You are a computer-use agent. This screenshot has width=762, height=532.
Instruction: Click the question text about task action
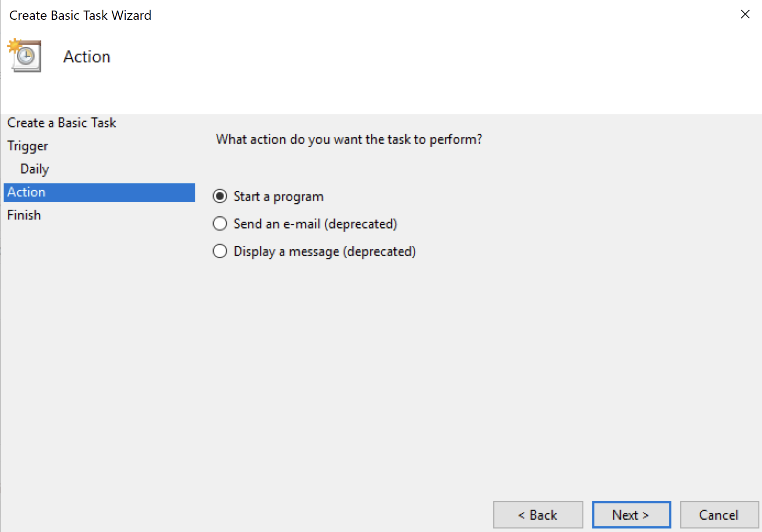(349, 139)
